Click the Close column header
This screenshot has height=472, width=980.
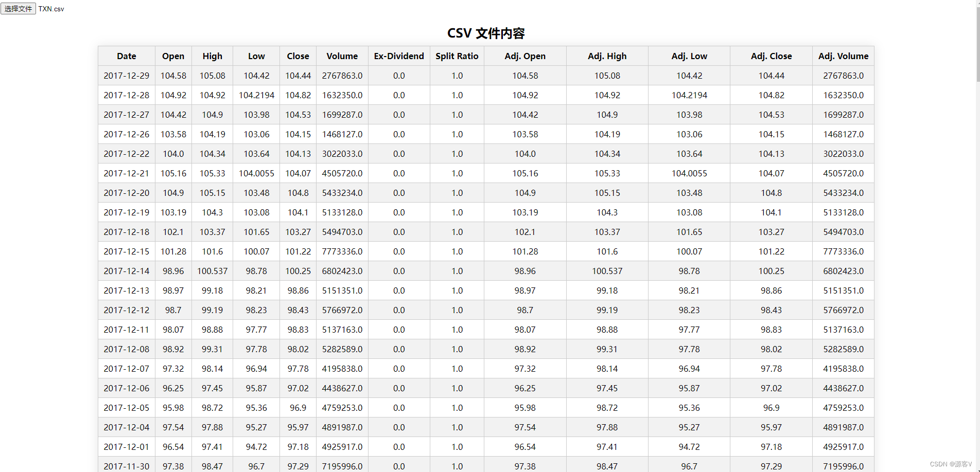298,56
